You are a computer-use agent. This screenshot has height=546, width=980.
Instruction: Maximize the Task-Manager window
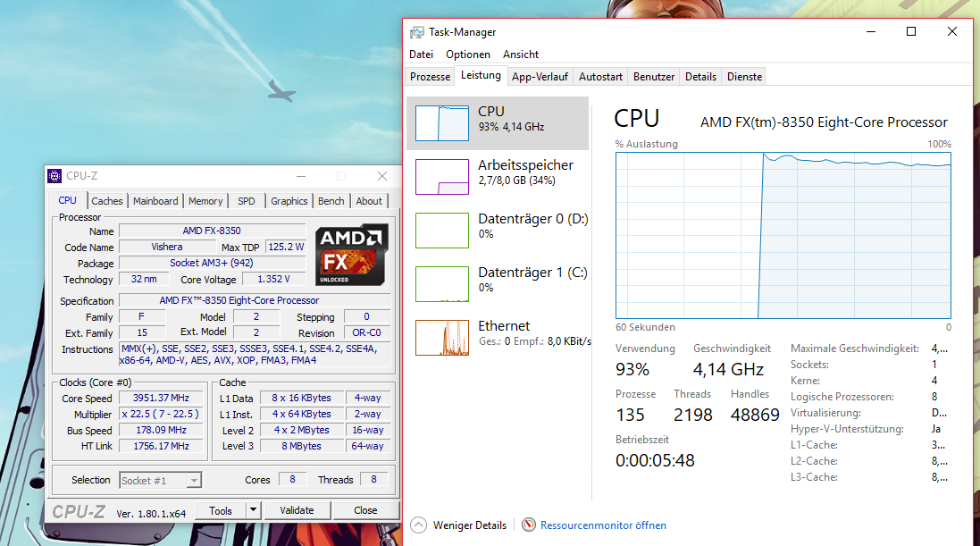911,32
